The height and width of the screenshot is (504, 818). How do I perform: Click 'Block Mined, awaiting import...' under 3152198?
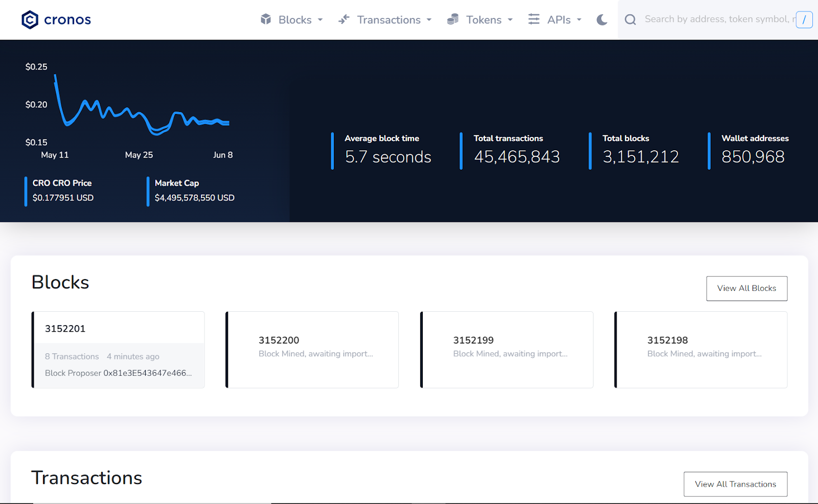point(705,354)
